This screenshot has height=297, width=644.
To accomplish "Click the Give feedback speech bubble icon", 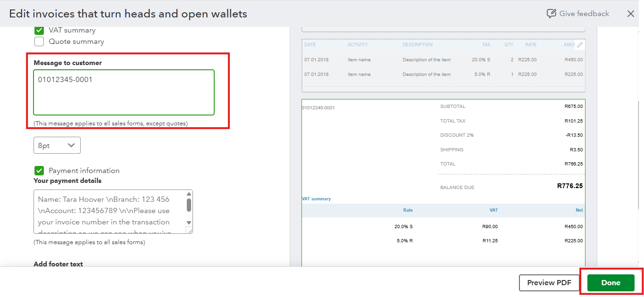I will click(x=551, y=14).
